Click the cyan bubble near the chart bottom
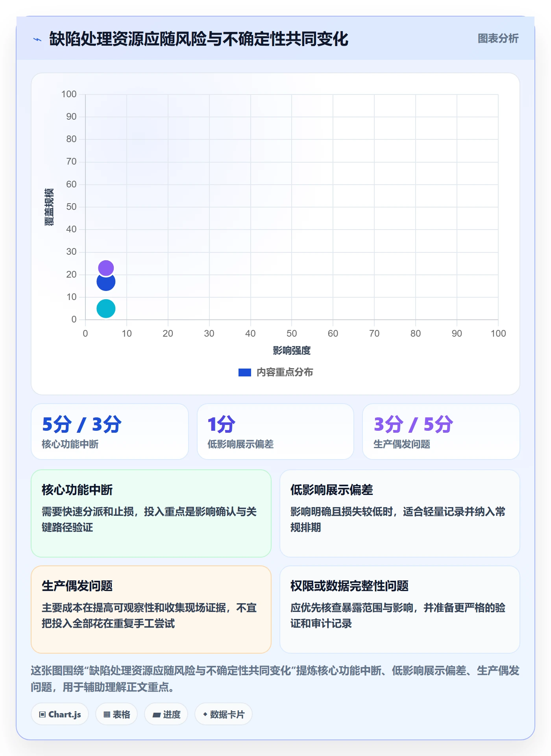This screenshot has width=551, height=756. pos(106,309)
